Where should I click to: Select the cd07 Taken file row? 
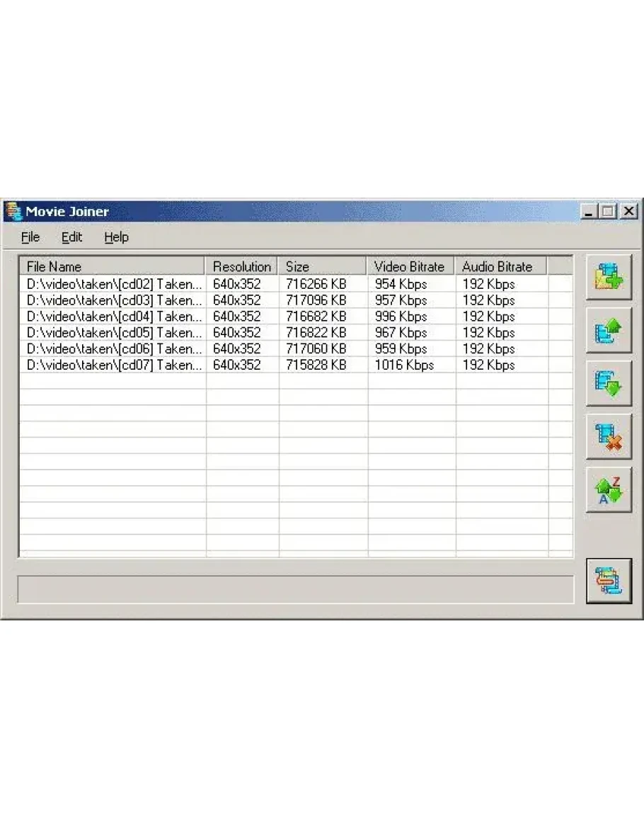pyautogui.click(x=113, y=365)
